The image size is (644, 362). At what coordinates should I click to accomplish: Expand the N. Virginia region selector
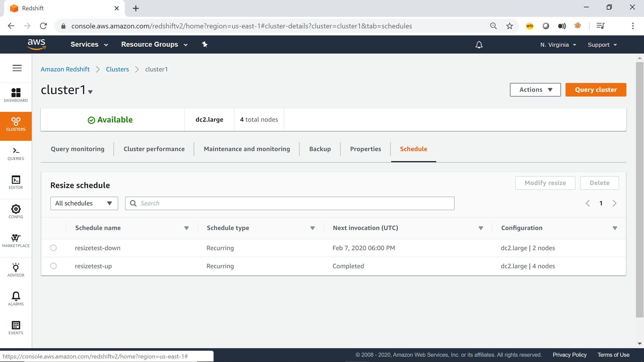tap(558, 45)
